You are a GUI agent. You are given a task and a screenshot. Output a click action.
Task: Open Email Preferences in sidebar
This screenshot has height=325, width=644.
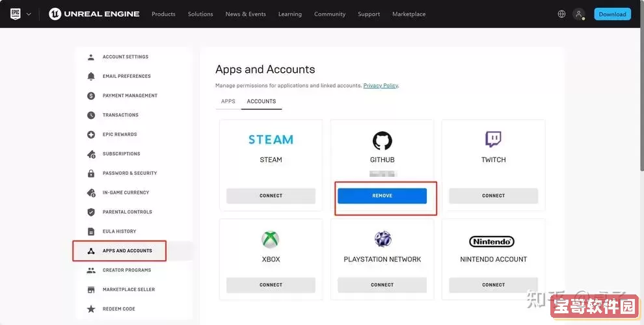tap(126, 76)
